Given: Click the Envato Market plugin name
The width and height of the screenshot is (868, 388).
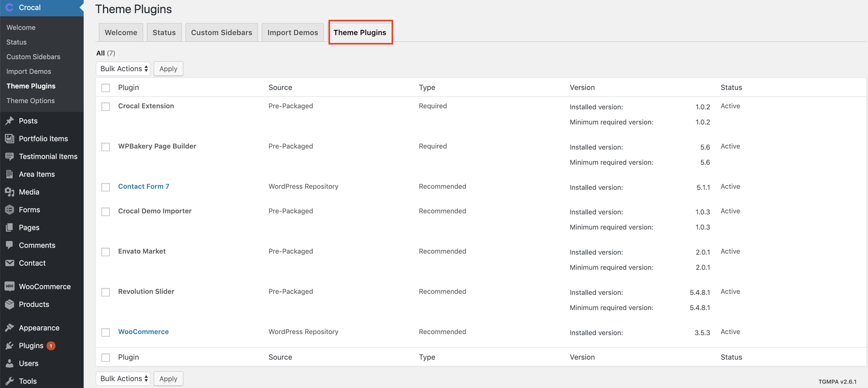Looking at the screenshot, I should pyautogui.click(x=142, y=251).
